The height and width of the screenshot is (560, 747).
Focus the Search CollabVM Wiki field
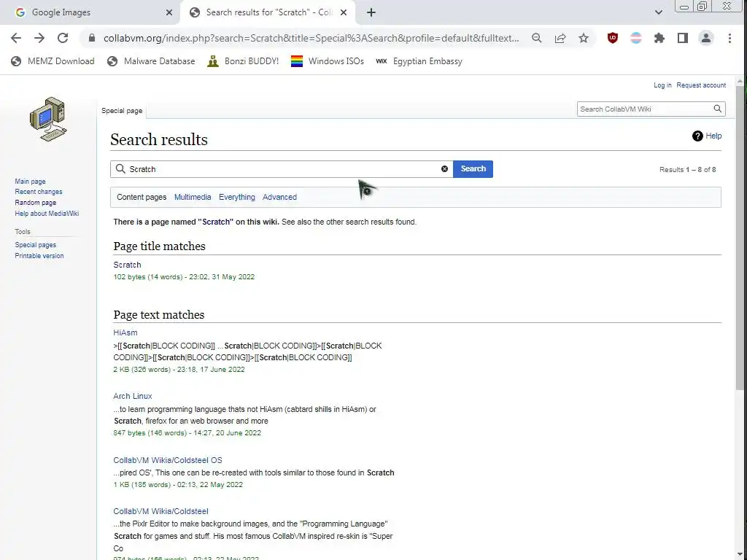click(645, 109)
